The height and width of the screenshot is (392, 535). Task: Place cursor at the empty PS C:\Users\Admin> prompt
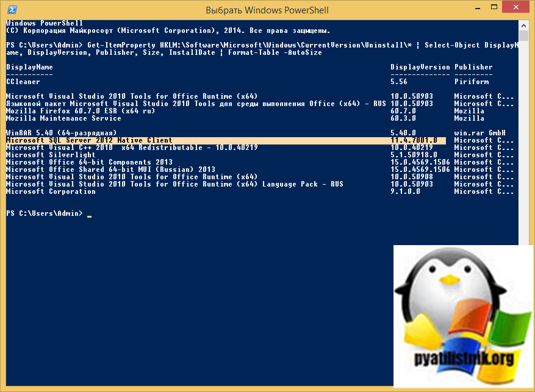click(x=88, y=213)
